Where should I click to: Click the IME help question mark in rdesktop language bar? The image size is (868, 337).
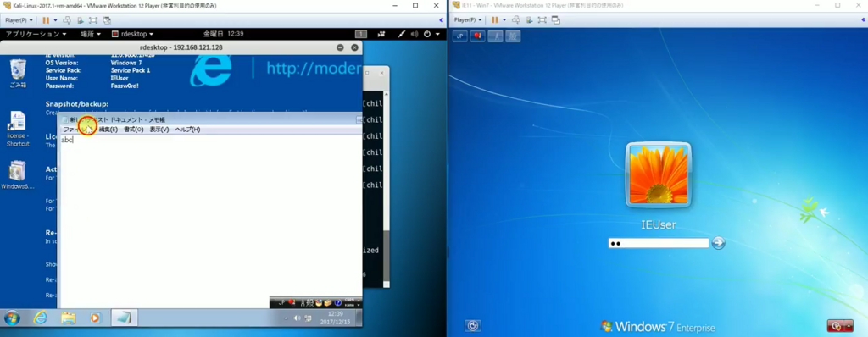[337, 302]
